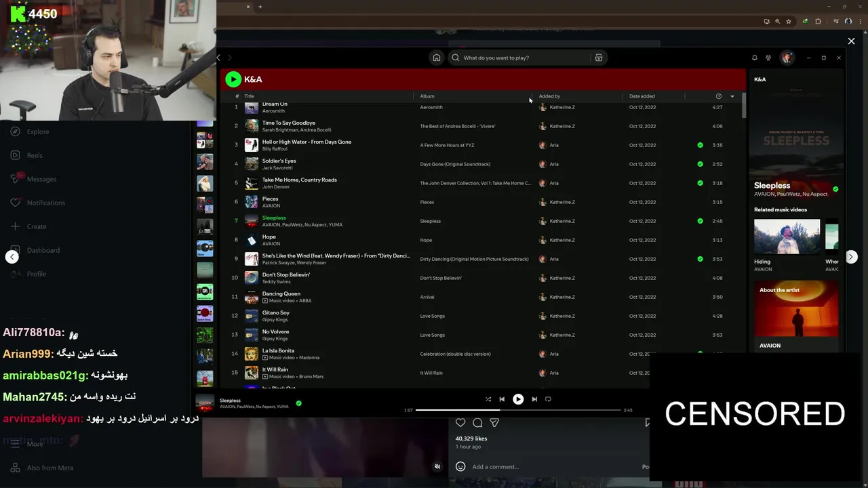
Task: Toggle the saved checkmark for Take Me Home, Country Roads
Action: (701, 183)
